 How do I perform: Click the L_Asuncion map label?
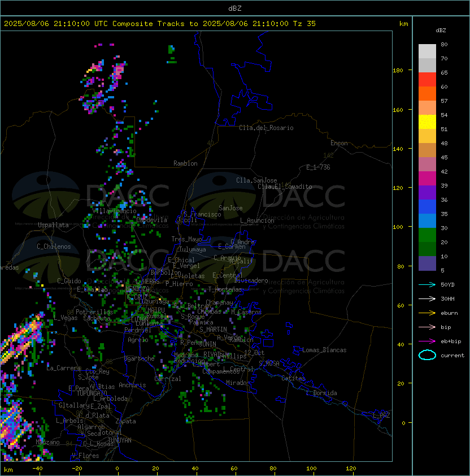[257, 220]
